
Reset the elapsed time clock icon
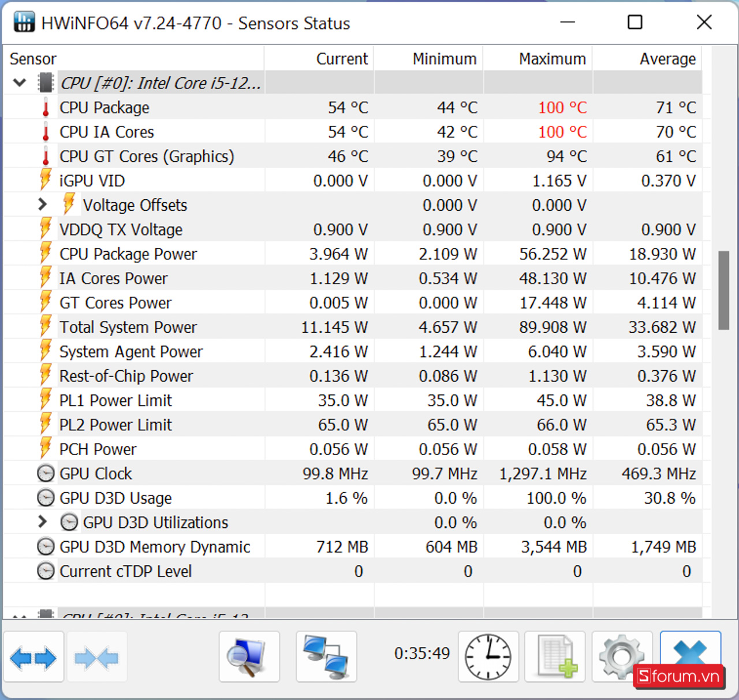488,657
